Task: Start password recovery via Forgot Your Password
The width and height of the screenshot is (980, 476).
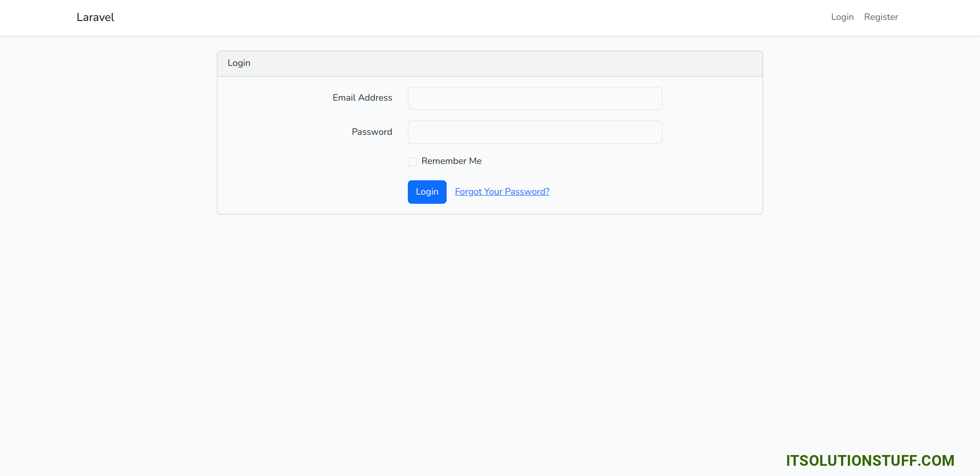Action: click(x=502, y=192)
